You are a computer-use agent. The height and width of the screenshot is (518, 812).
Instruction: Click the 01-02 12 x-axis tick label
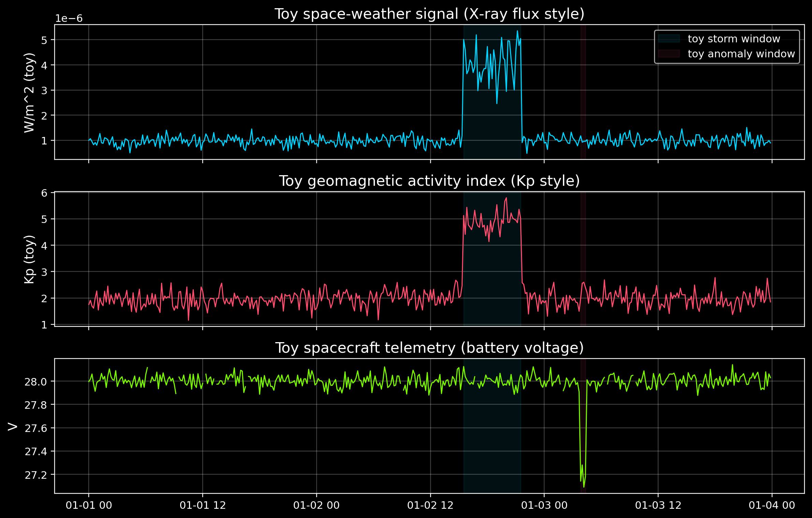pos(430,505)
